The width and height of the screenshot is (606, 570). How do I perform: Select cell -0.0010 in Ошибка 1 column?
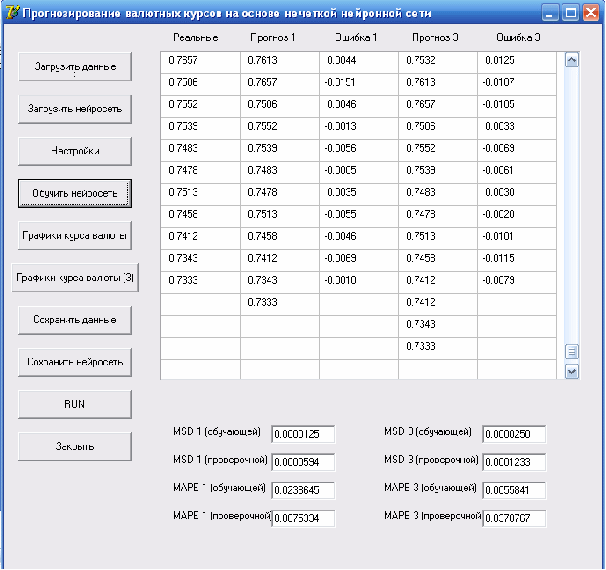coord(359,282)
